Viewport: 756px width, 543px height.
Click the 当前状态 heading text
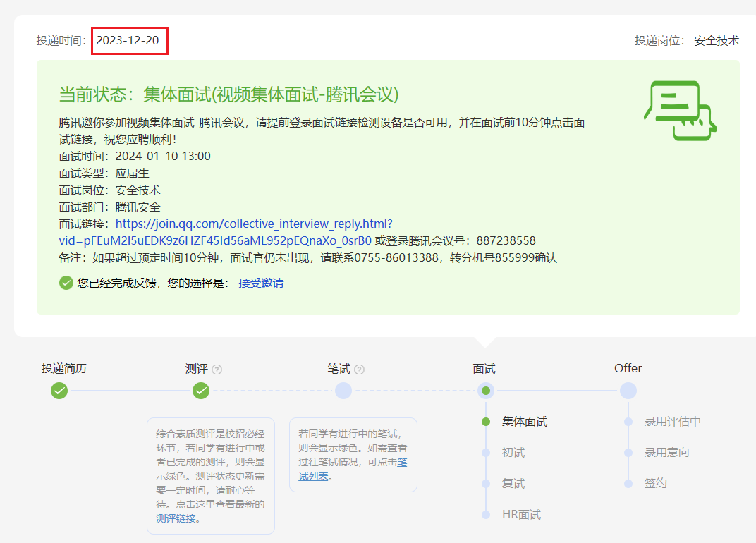pos(229,94)
